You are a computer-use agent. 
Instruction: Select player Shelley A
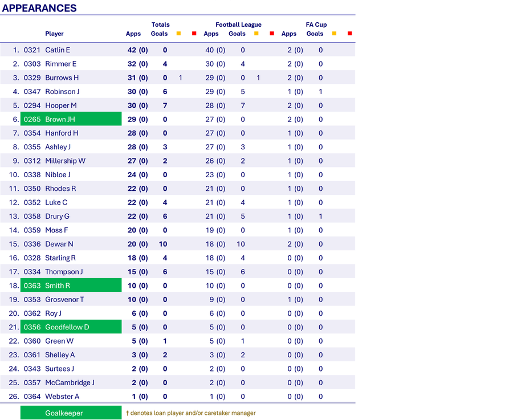coord(60,355)
